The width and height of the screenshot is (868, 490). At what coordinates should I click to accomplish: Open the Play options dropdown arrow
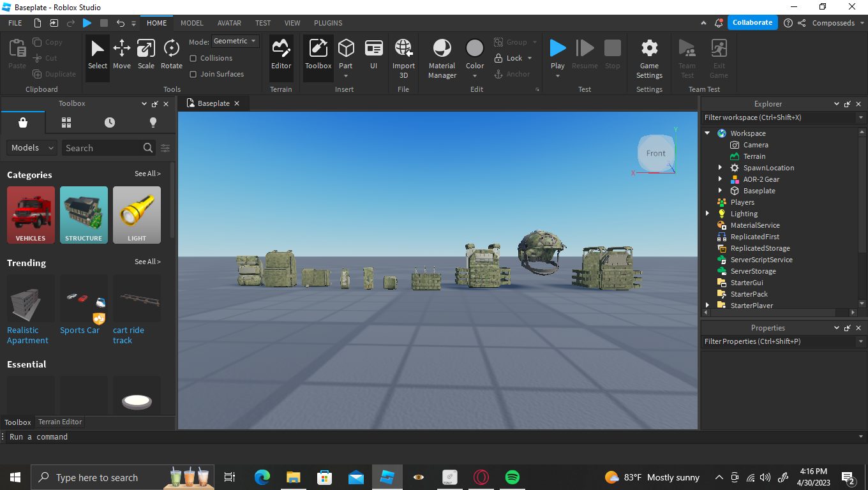558,76
